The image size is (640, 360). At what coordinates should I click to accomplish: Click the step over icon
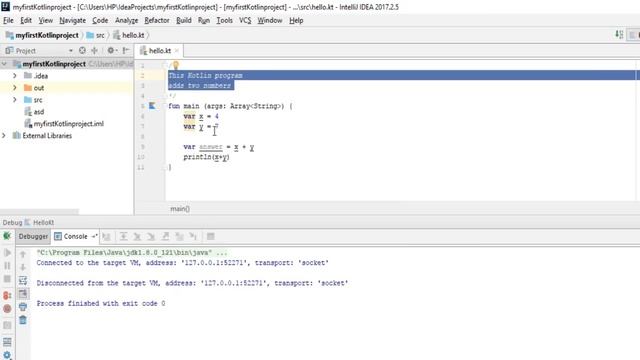123,236
